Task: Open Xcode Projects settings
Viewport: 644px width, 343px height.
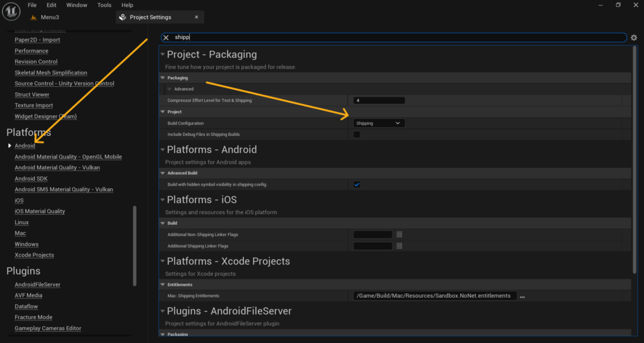Action: pyautogui.click(x=34, y=255)
